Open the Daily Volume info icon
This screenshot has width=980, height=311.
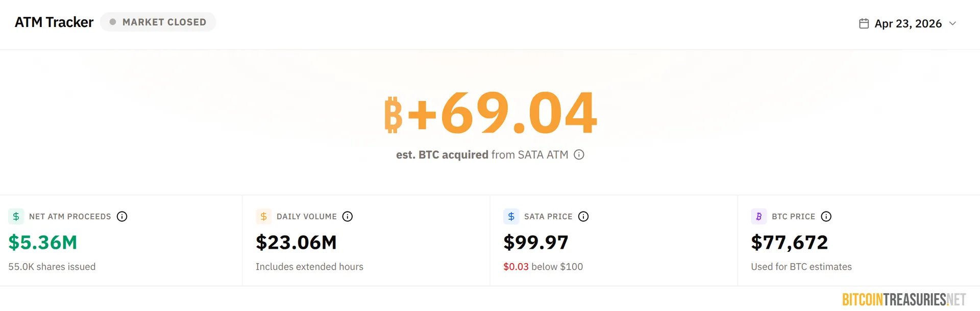tap(348, 216)
